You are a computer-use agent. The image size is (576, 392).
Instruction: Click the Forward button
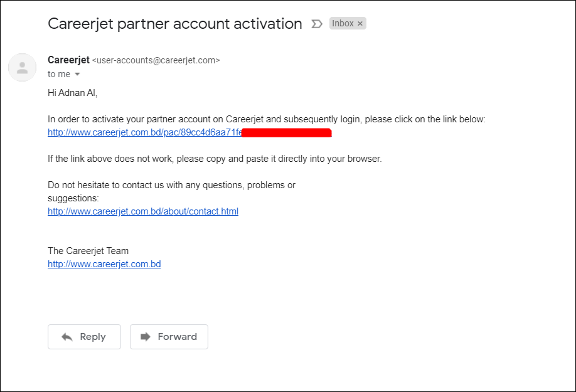click(x=169, y=337)
